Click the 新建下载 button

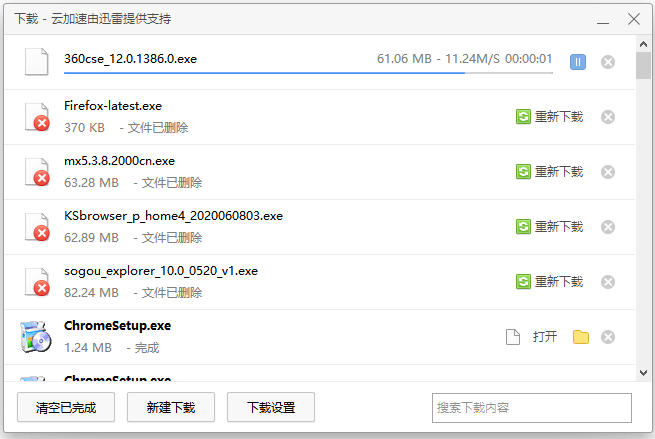(171, 407)
